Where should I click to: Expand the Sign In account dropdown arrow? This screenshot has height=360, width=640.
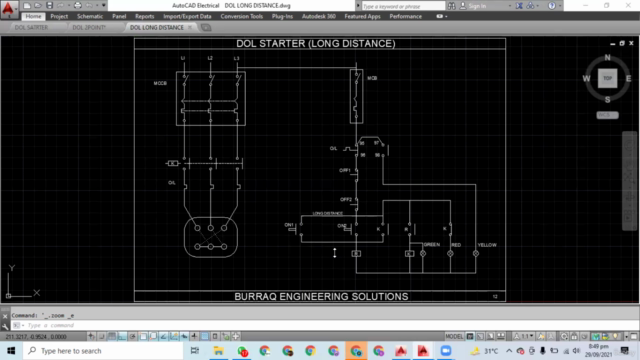click(x=510, y=6)
